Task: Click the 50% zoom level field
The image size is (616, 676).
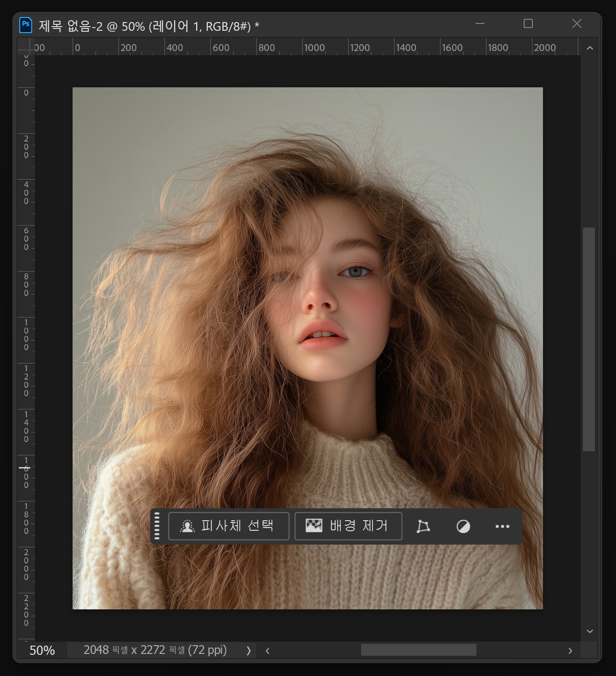Action: click(42, 650)
